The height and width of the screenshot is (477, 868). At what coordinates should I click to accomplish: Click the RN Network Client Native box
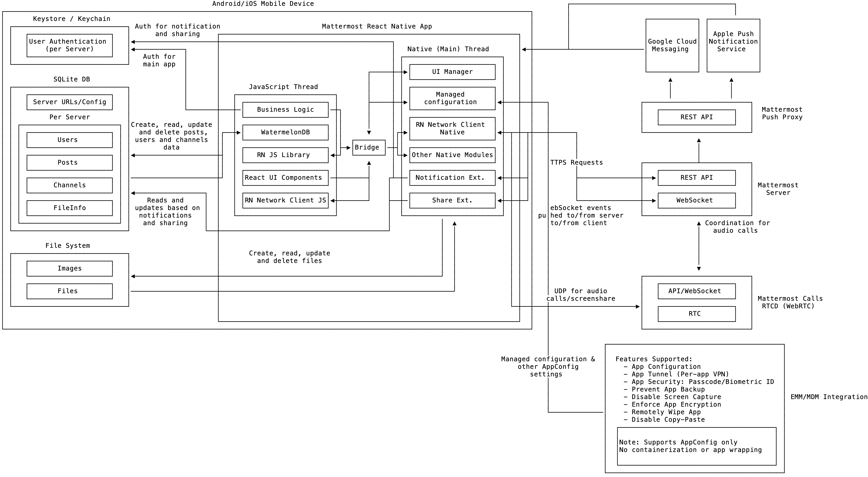(x=452, y=129)
